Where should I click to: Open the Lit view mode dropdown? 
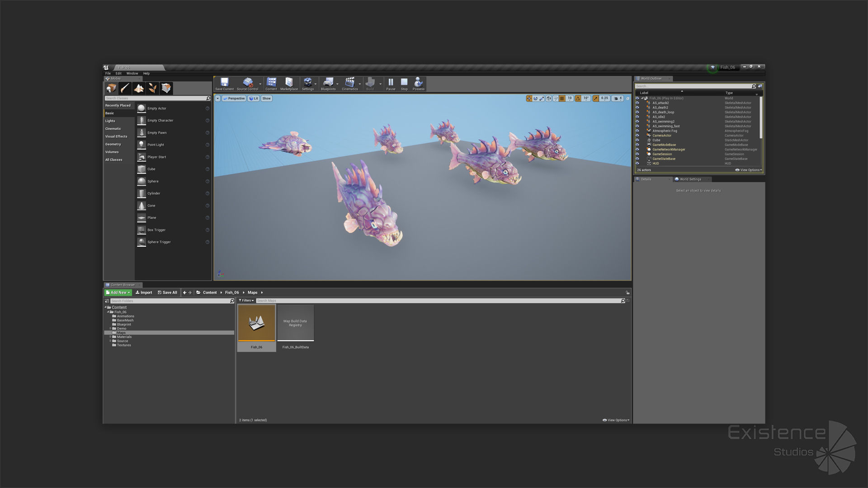(254, 99)
